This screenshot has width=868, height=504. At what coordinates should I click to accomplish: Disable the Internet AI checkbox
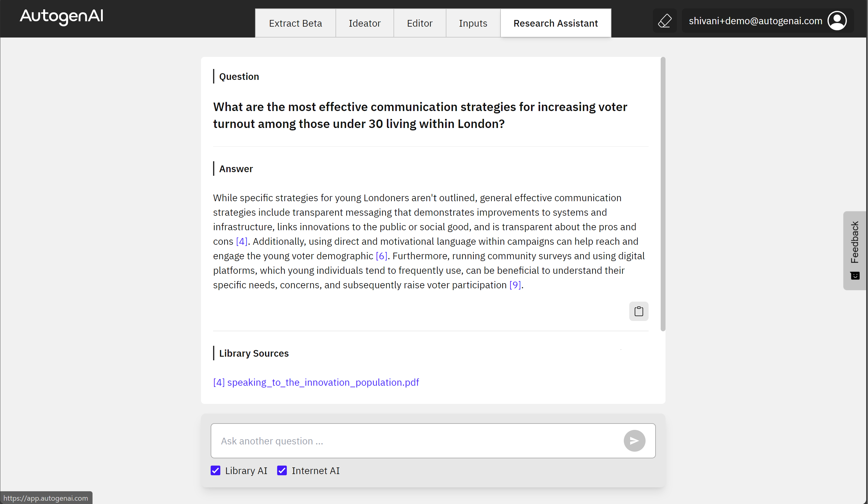tap(282, 470)
